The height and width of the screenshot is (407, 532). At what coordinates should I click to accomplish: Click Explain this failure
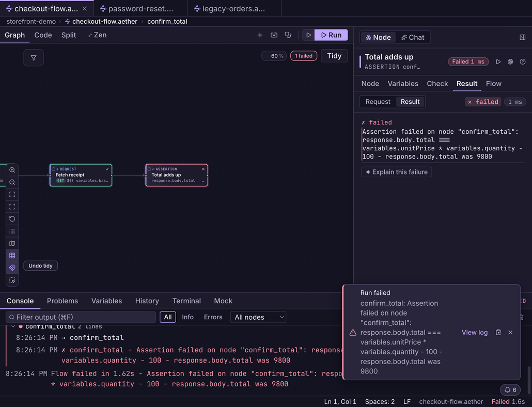coord(397,172)
